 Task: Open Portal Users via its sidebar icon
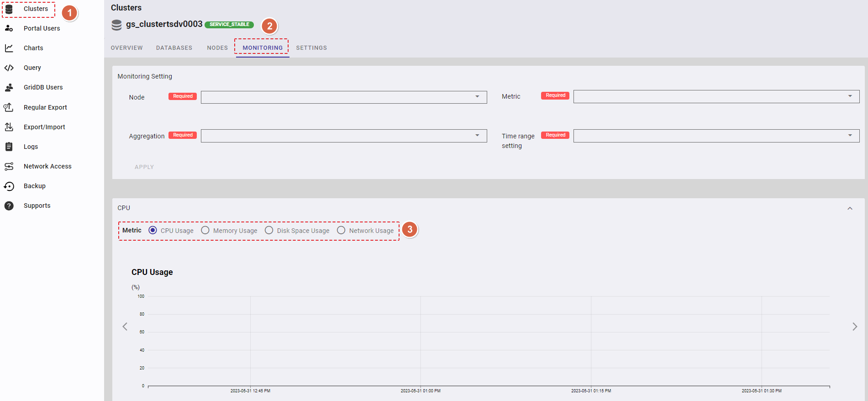(x=9, y=28)
